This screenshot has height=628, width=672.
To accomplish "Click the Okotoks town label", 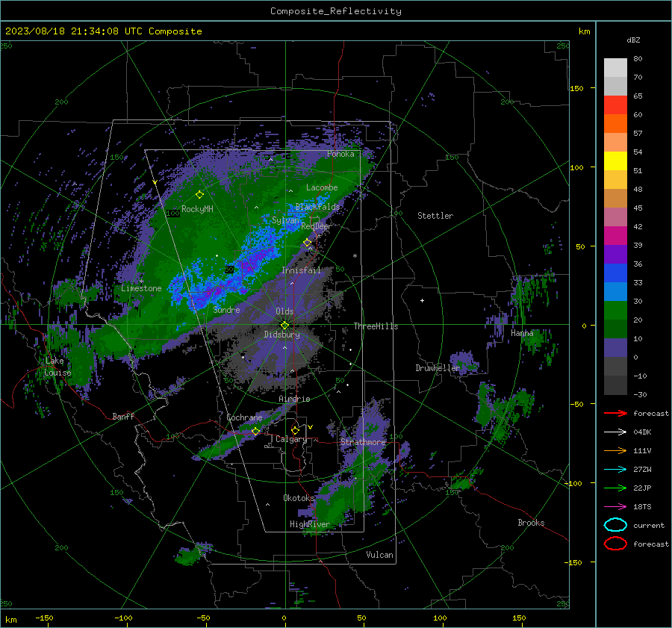I will point(299,498).
